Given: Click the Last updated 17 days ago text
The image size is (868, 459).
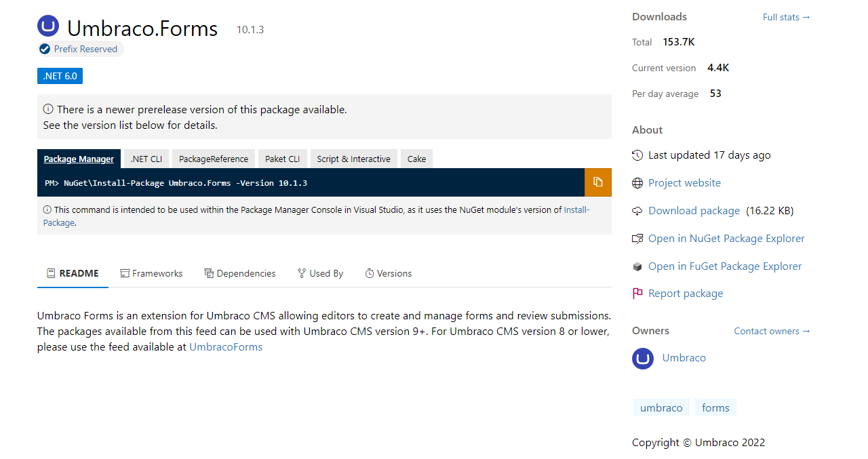Looking at the screenshot, I should pos(709,155).
